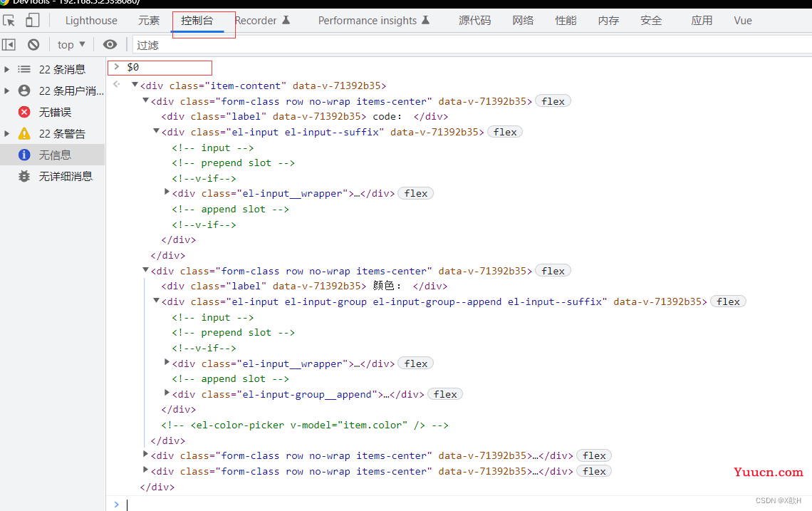Focus the console prompt input line

point(466,505)
